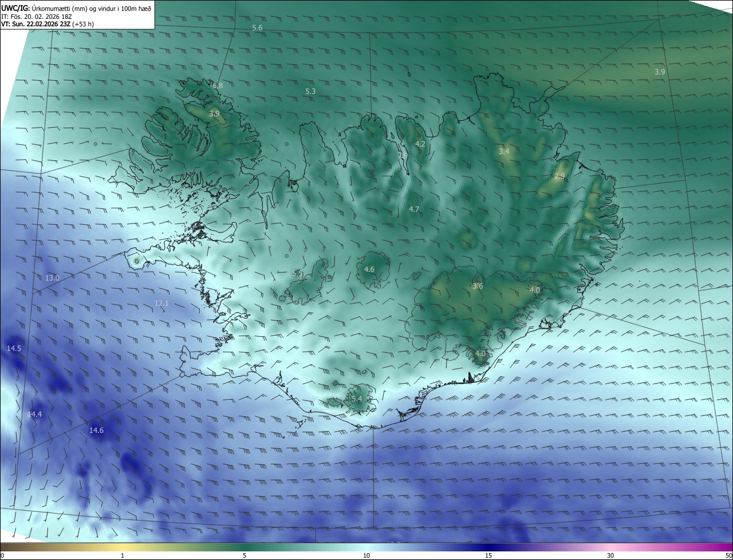Click the 4.2 value in north Iceland
Viewport: 733px width, 560px height.
420,144
